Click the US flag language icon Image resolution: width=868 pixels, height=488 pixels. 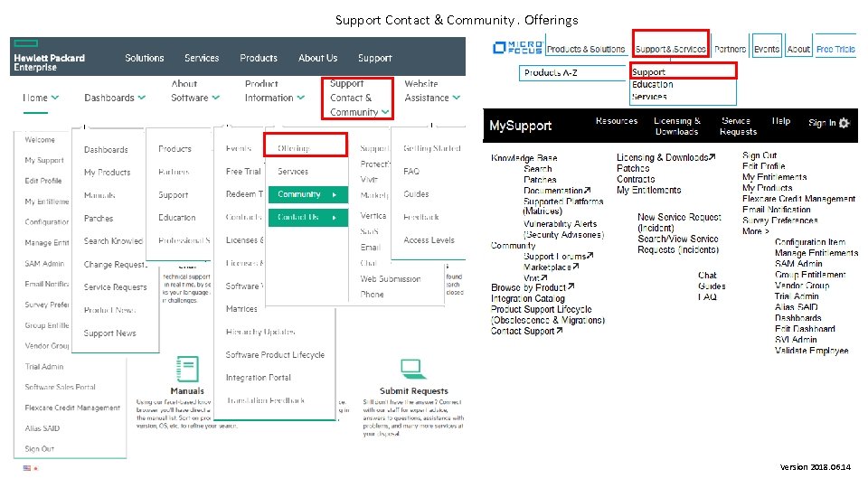27,468
